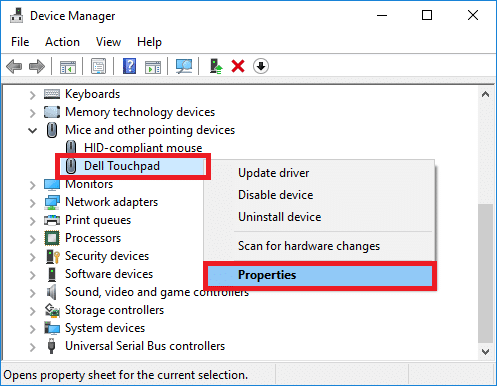
Task: Expand the Network adapters node
Action: pyautogui.click(x=32, y=203)
